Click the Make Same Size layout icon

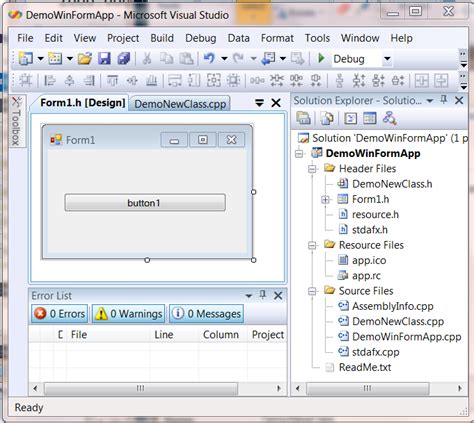[x=214, y=80]
